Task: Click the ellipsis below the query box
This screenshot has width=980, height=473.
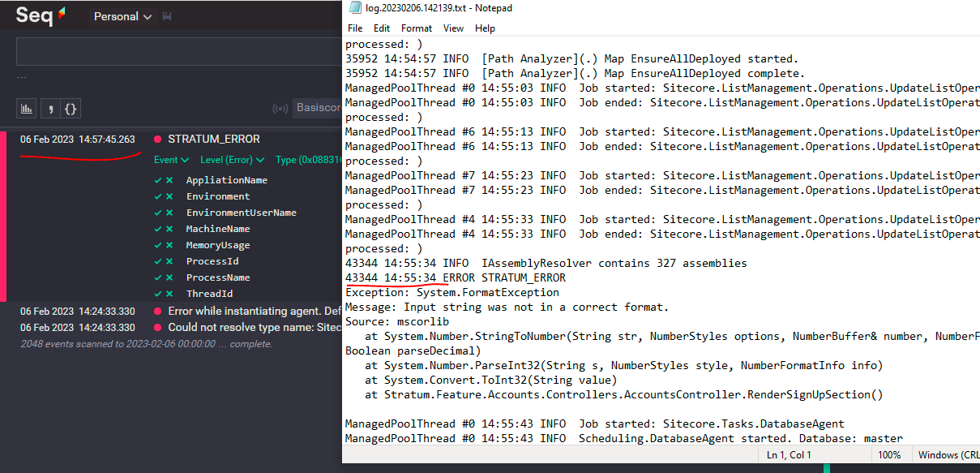Action: pyautogui.click(x=22, y=78)
